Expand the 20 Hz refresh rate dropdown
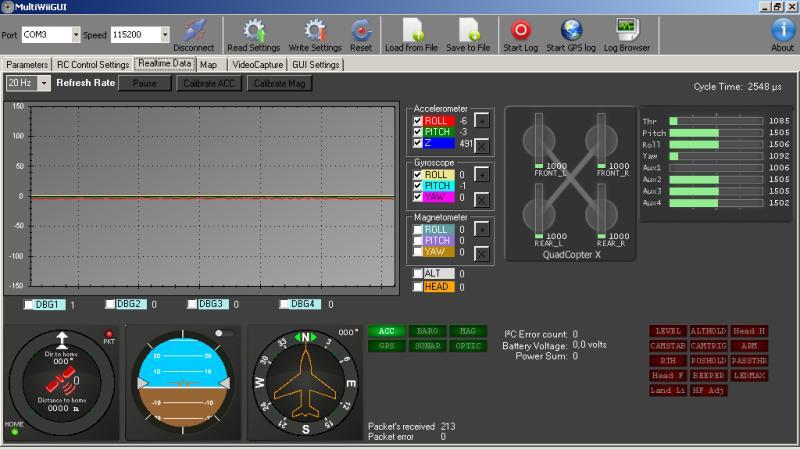Image resolution: width=800 pixels, height=450 pixels. click(44, 83)
